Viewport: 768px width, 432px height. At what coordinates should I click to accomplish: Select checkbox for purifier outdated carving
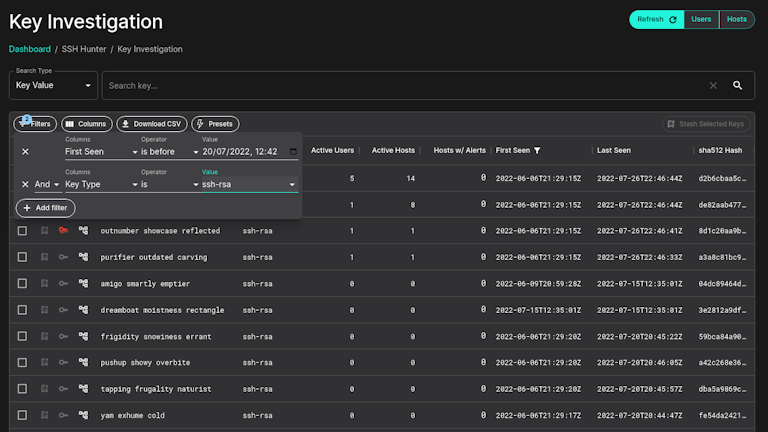(22, 257)
